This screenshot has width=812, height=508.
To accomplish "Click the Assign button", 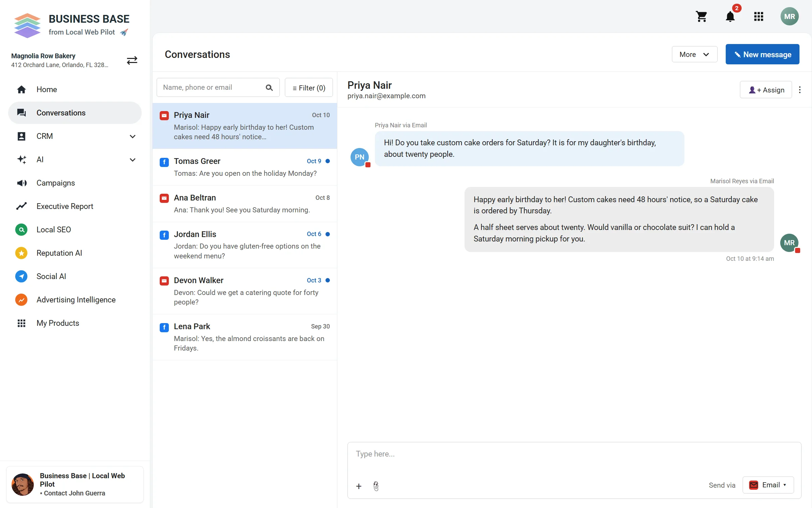I will coord(766,90).
